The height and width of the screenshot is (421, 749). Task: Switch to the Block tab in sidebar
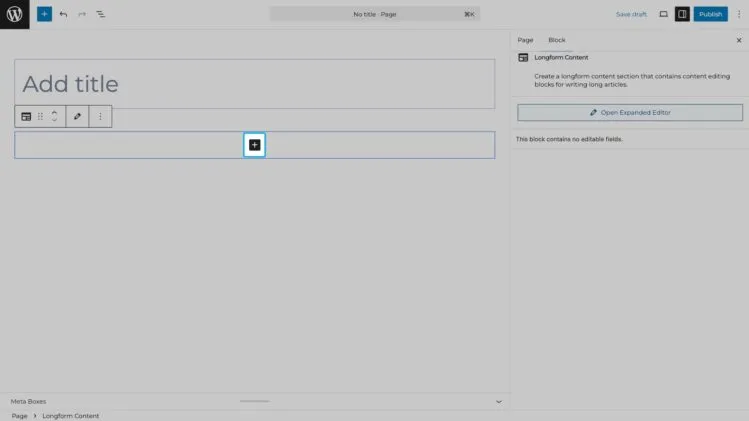[x=556, y=40]
